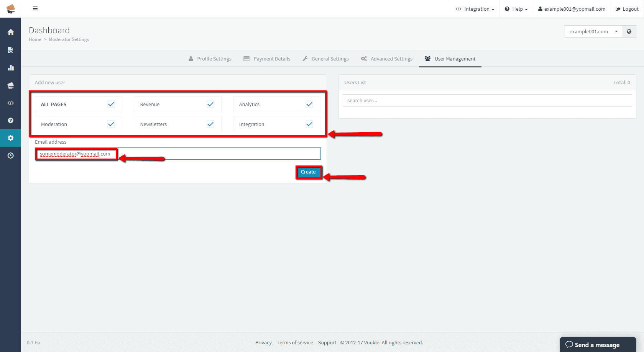This screenshot has width=644, height=352.
Task: Open the Send a message chat widget
Action: tap(597, 345)
